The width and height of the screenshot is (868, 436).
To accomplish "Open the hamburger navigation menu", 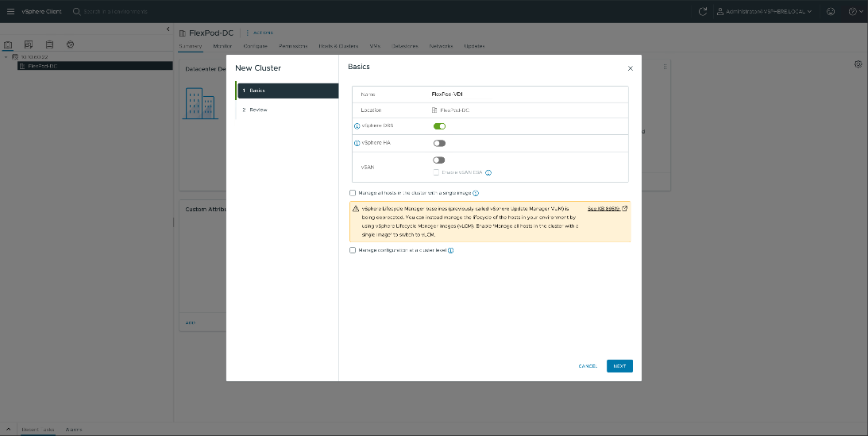I will 10,11.
